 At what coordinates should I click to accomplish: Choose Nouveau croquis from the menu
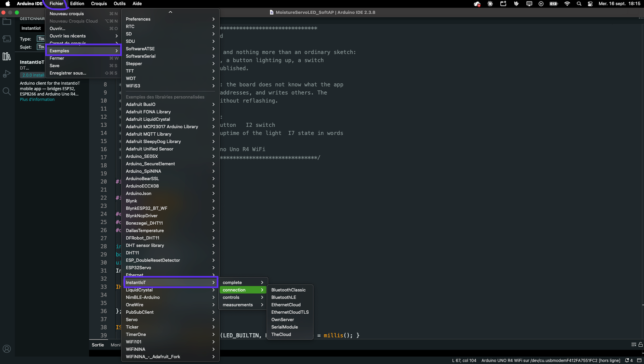pyautogui.click(x=83, y=14)
